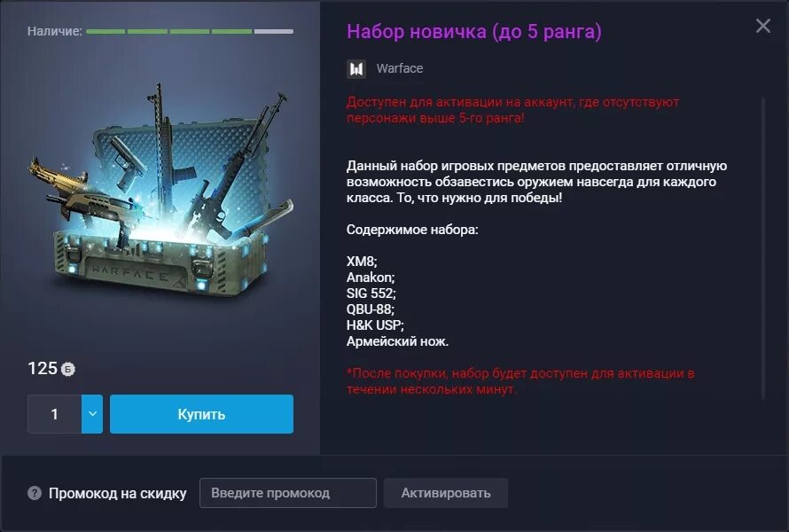Click the gray last availability segment
The image size is (789, 532).
[x=274, y=31]
